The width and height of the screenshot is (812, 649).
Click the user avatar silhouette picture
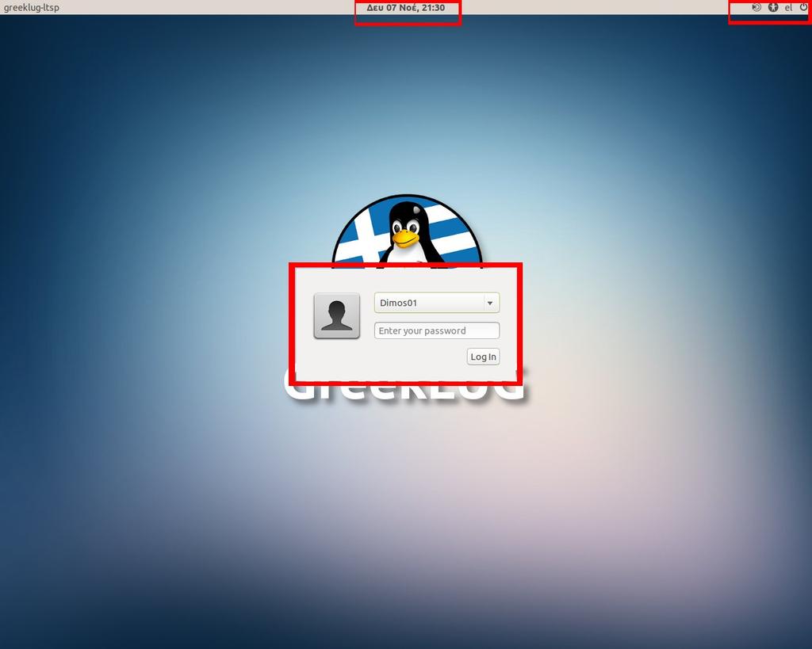click(x=336, y=315)
